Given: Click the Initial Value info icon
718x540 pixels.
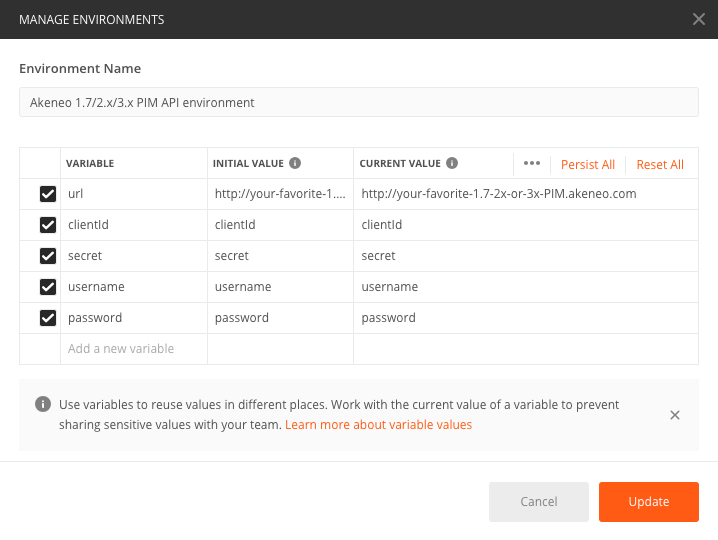Looking at the screenshot, I should [295, 163].
